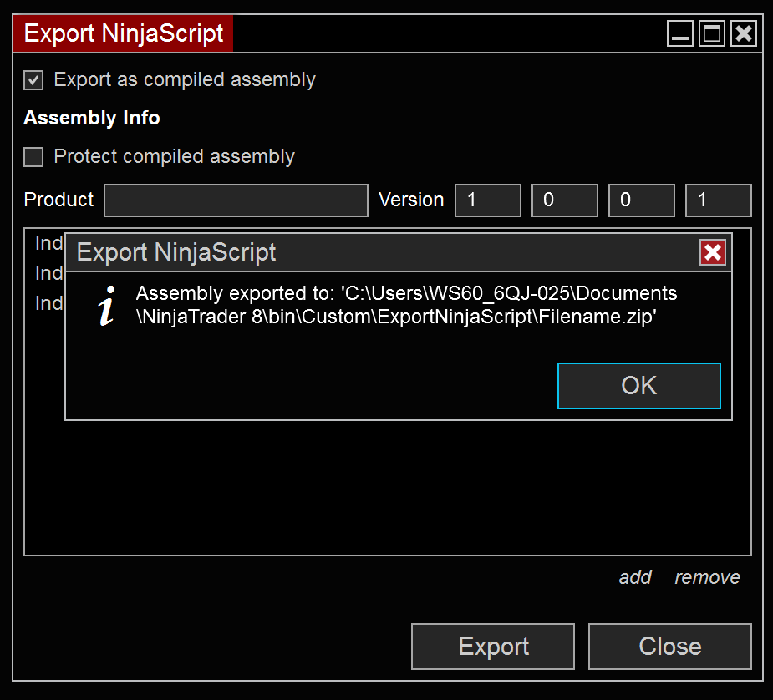Select the second Version field showing 0

pos(564,200)
